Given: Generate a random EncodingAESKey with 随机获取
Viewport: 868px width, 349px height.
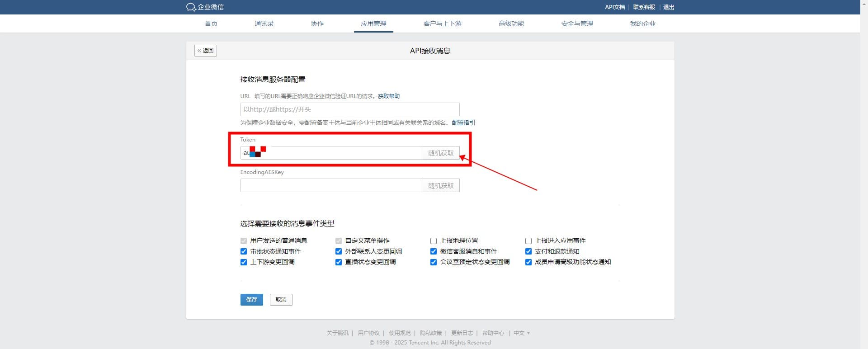Looking at the screenshot, I should point(441,185).
